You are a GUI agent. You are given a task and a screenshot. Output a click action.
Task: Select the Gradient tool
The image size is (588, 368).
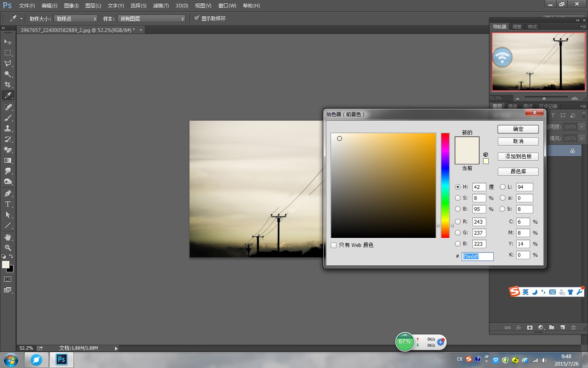click(8, 161)
